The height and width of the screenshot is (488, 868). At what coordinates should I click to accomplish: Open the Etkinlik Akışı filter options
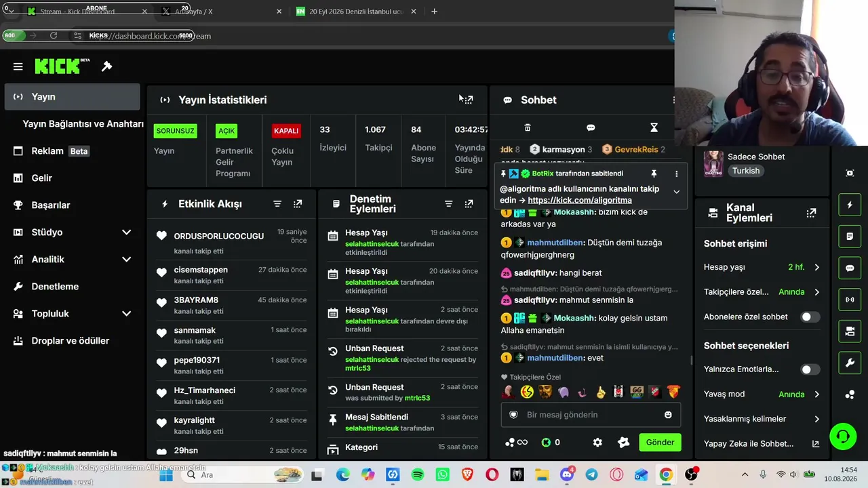click(277, 204)
